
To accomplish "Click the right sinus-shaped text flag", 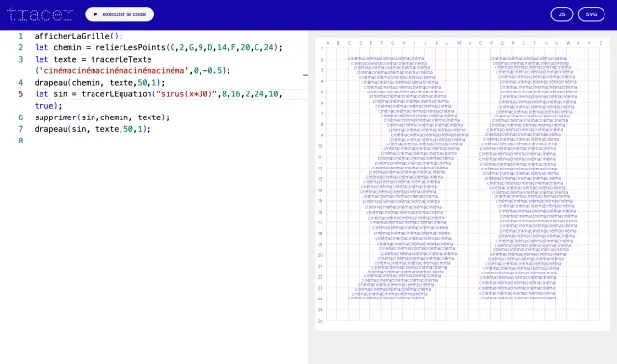I will [528, 178].
